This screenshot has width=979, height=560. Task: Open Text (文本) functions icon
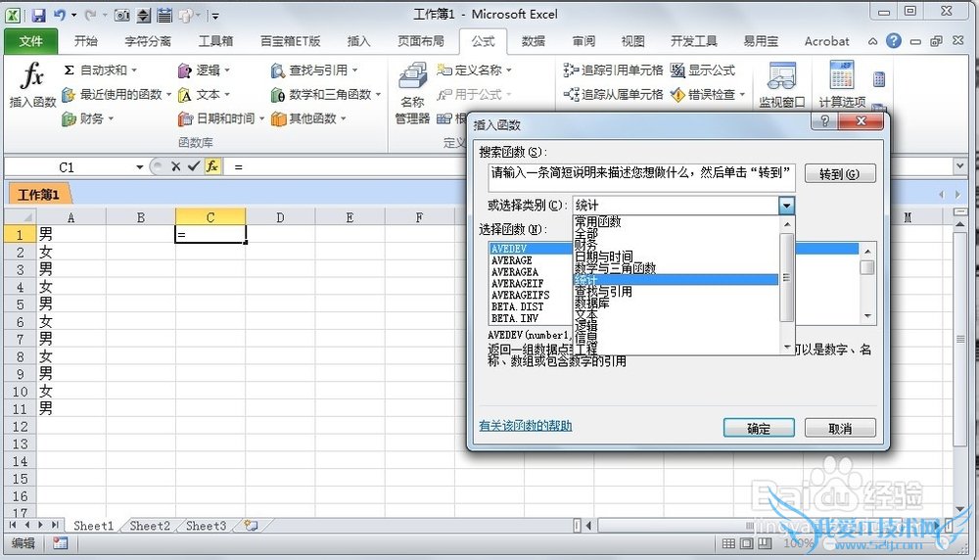(x=185, y=95)
